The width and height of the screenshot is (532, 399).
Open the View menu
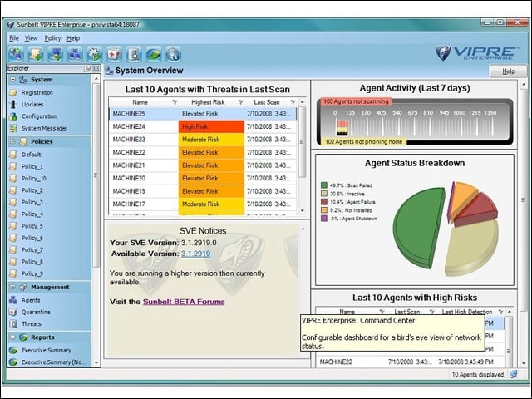31,38
